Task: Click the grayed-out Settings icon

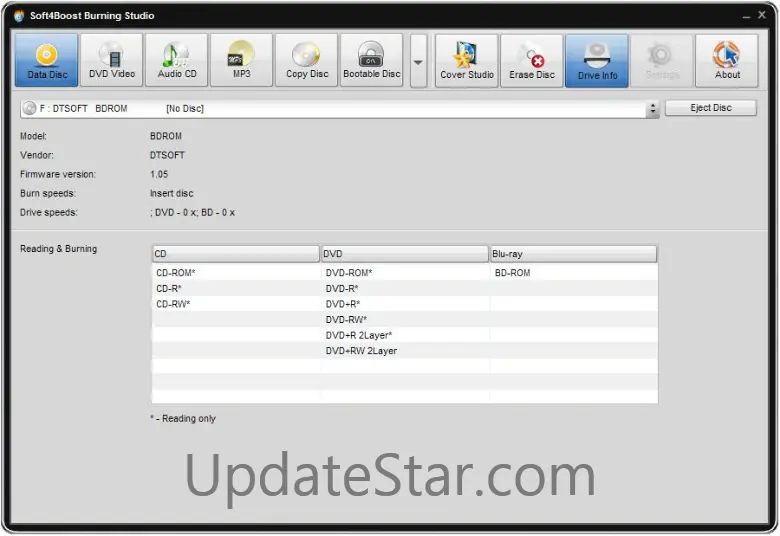Action: click(662, 61)
